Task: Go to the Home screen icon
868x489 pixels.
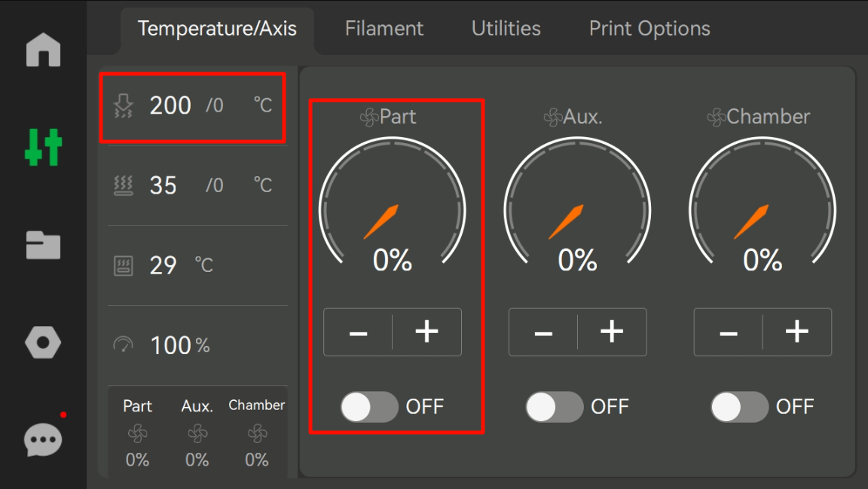Action: point(43,50)
